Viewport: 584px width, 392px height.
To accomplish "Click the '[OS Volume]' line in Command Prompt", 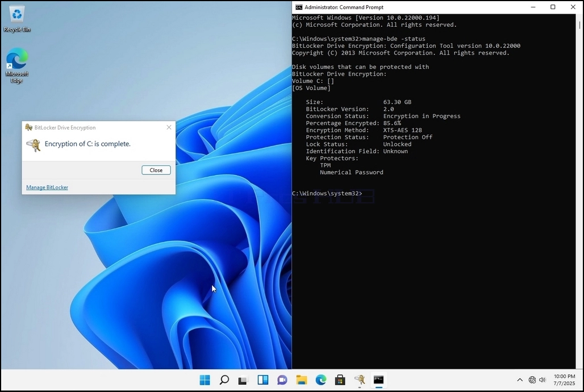I will 311,88.
